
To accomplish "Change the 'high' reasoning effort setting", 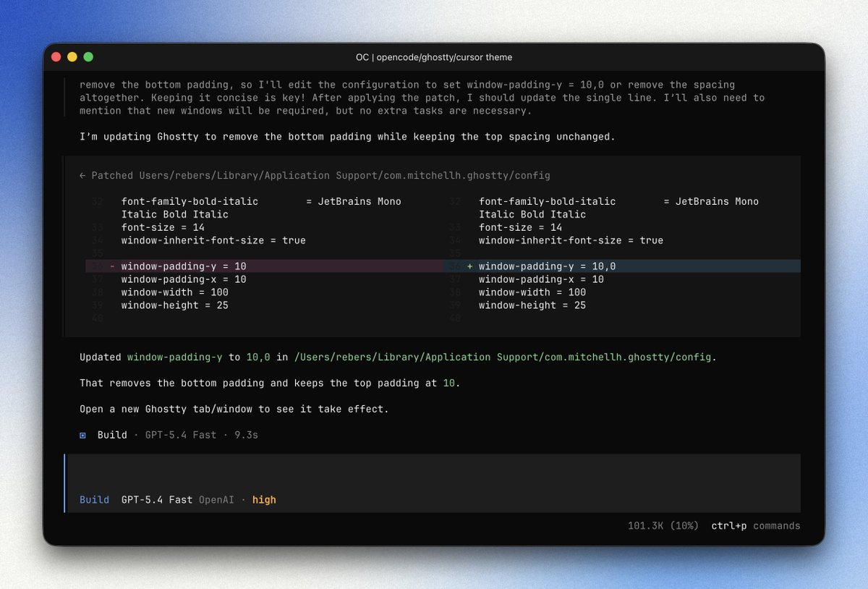I will (x=264, y=500).
